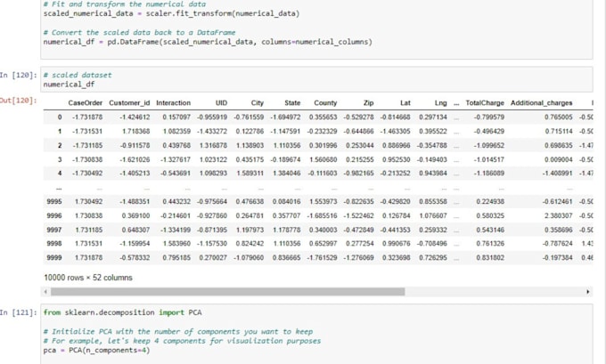Click row index 9999
The height and width of the screenshot is (364, 606).
54,257
